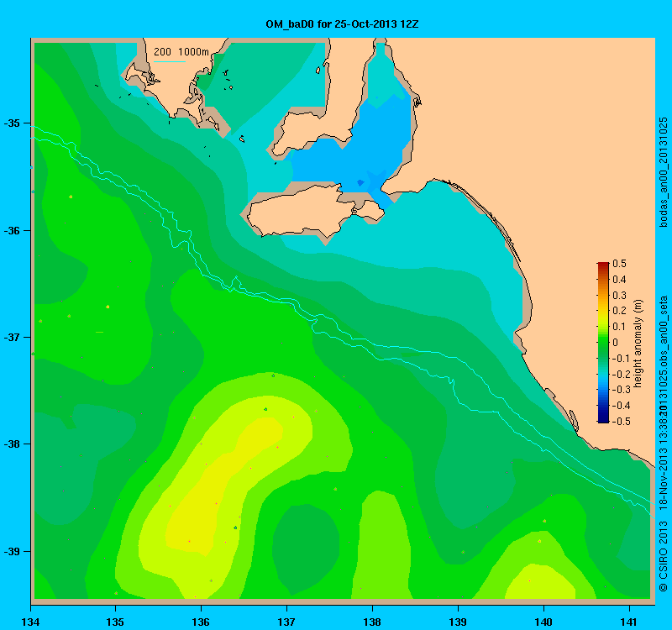Click the 0.1 value on the color scale
This screenshot has height=630, width=672.
point(619,327)
